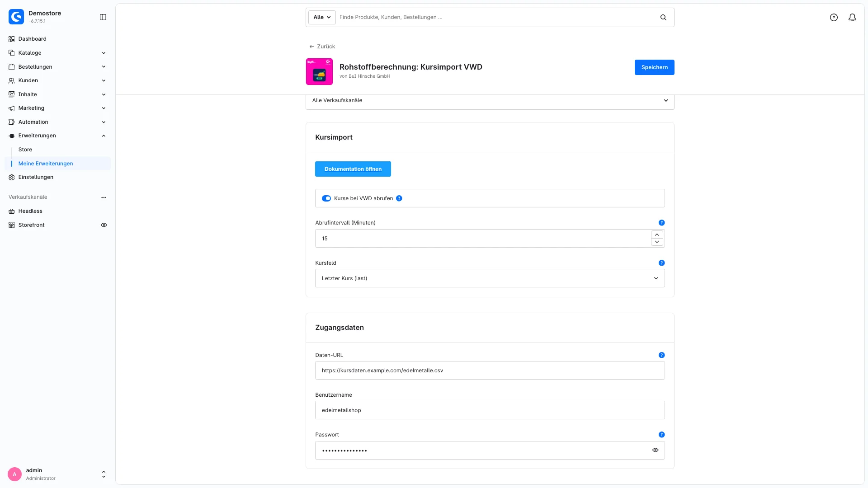Go to the Dashboard menu item

click(57, 39)
